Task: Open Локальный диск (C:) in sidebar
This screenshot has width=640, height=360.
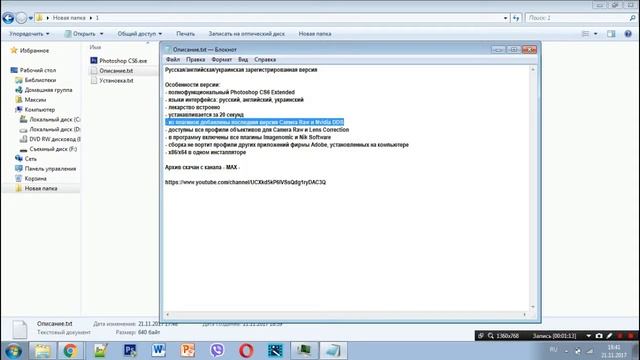Action: 50,119
